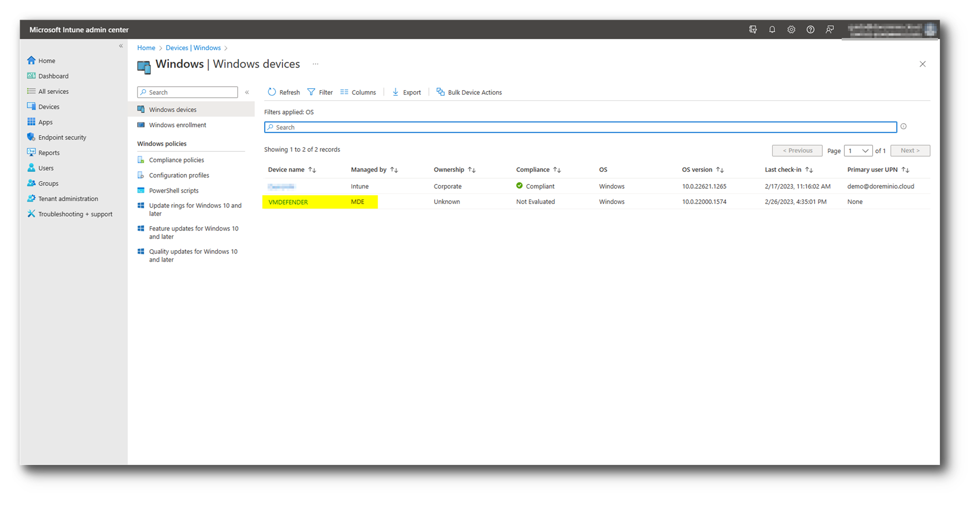980x505 pixels.
Task: Click demo@doreminio.cloud cell
Action: tap(880, 186)
